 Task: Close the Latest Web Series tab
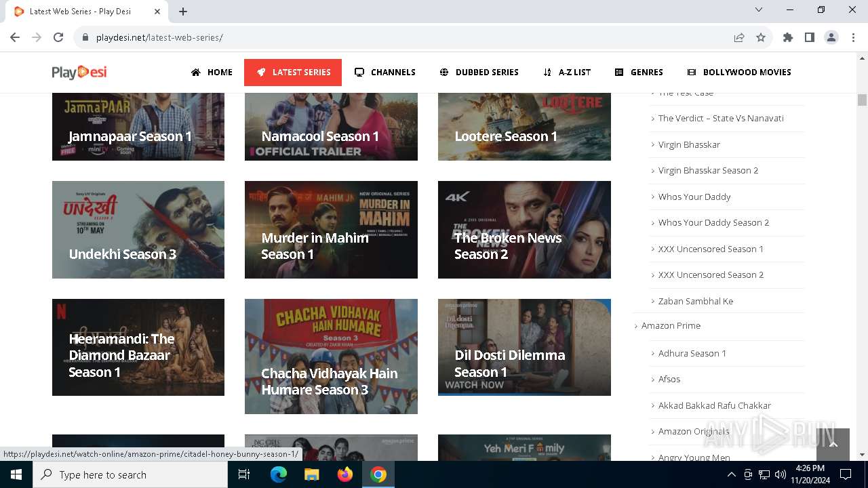[158, 12]
